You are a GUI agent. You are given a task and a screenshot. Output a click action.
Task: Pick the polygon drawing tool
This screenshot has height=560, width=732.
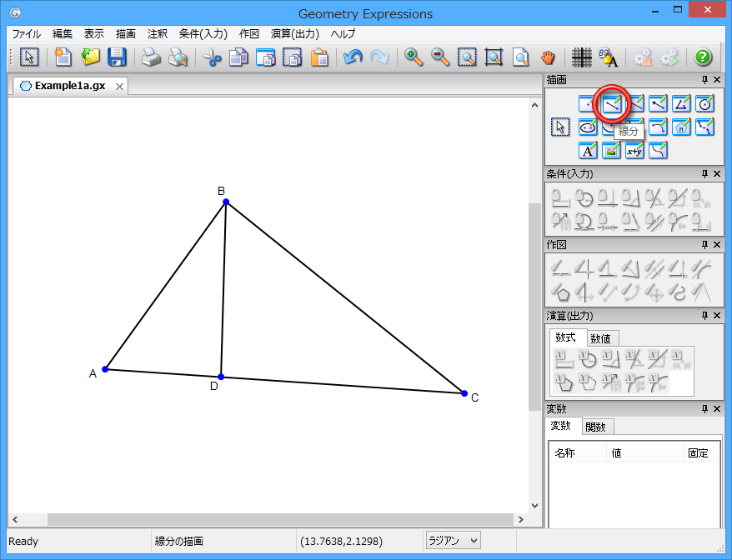tap(681, 104)
